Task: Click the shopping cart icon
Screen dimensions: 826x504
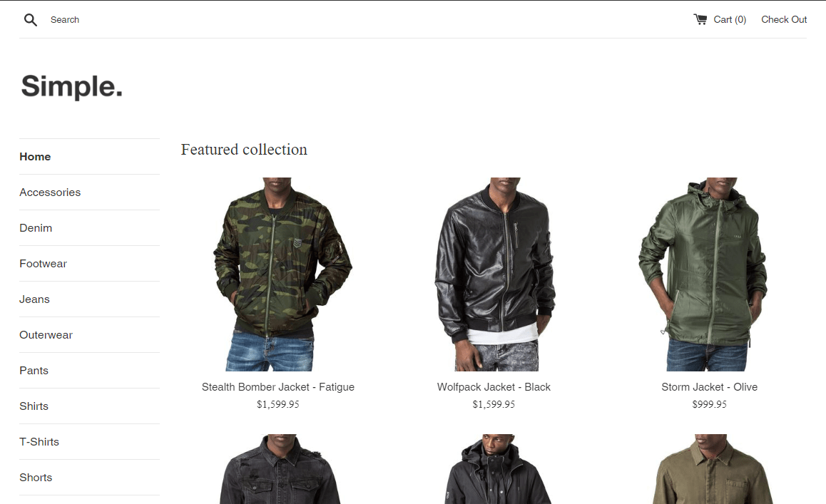Action: pos(700,19)
